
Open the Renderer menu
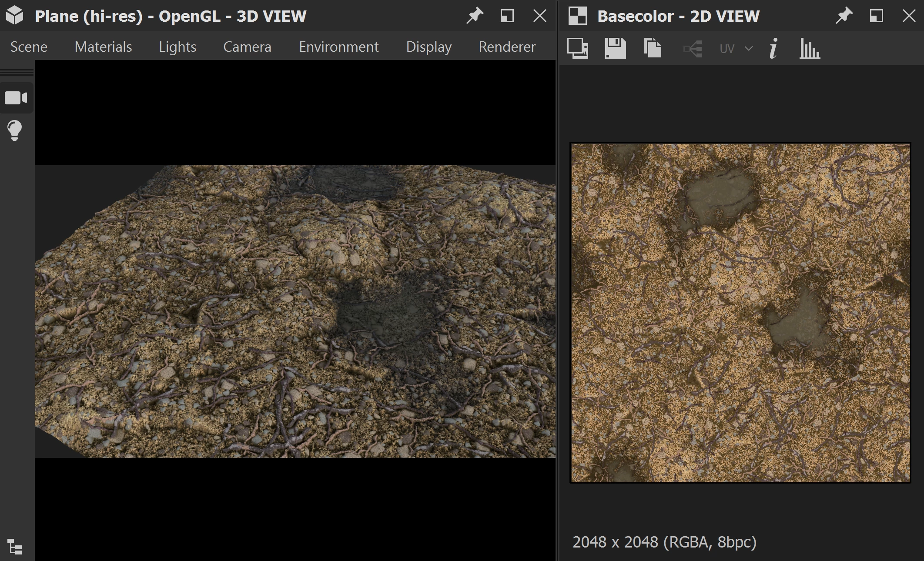[507, 47]
